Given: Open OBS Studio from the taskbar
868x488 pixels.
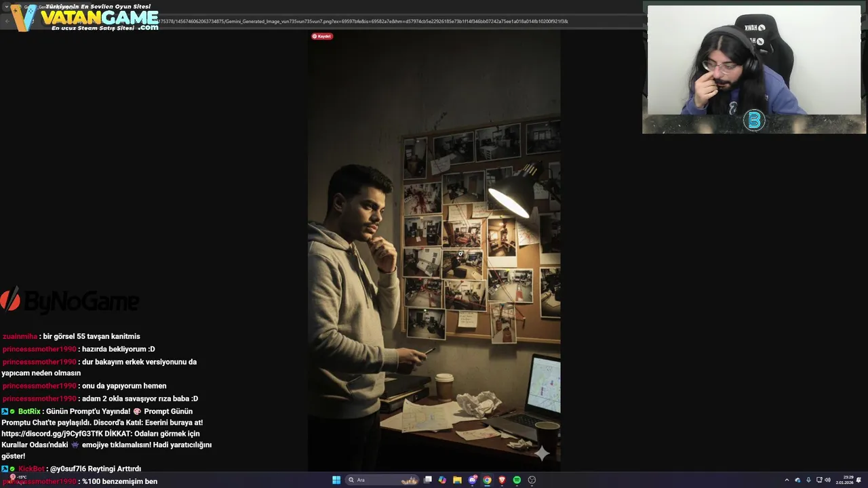Looking at the screenshot, I should (x=532, y=480).
